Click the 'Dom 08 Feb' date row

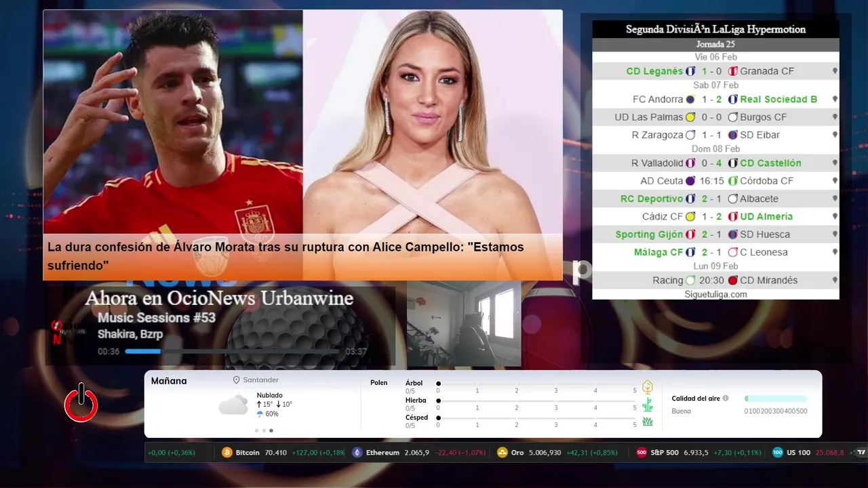point(715,149)
